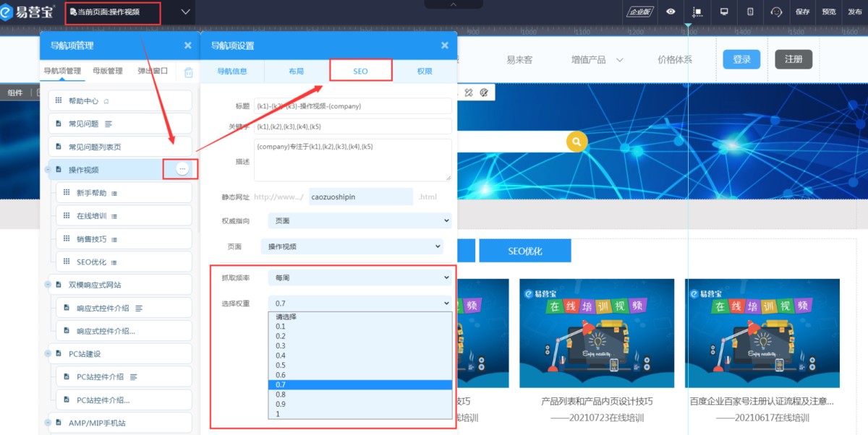Screen dimensions: 868x435
Task: Open the 母版管理 tab
Action: (x=108, y=71)
